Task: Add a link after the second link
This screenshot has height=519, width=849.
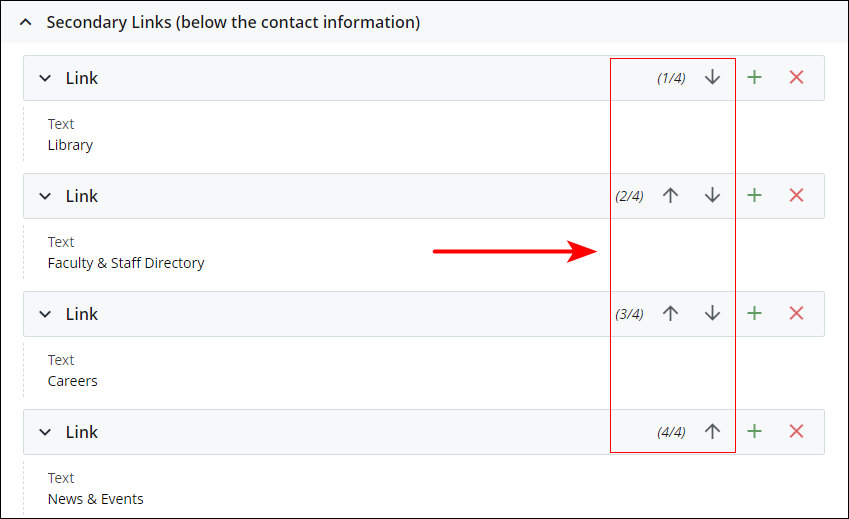Action: click(x=754, y=195)
